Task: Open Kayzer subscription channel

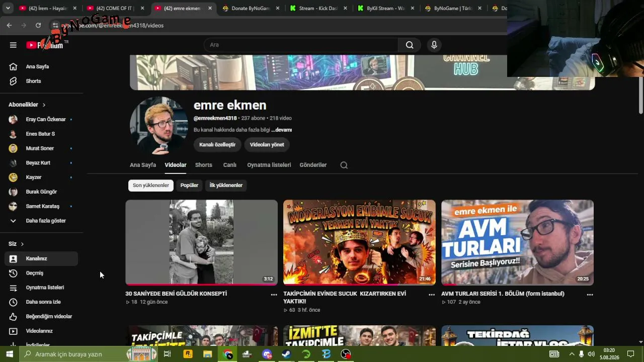Action: pyautogui.click(x=41, y=177)
